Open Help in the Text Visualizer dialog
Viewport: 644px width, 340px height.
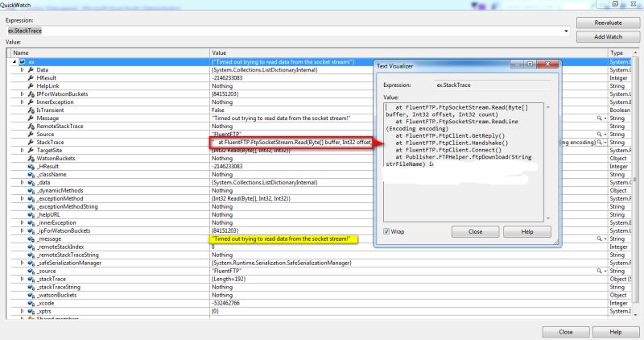coord(527,231)
